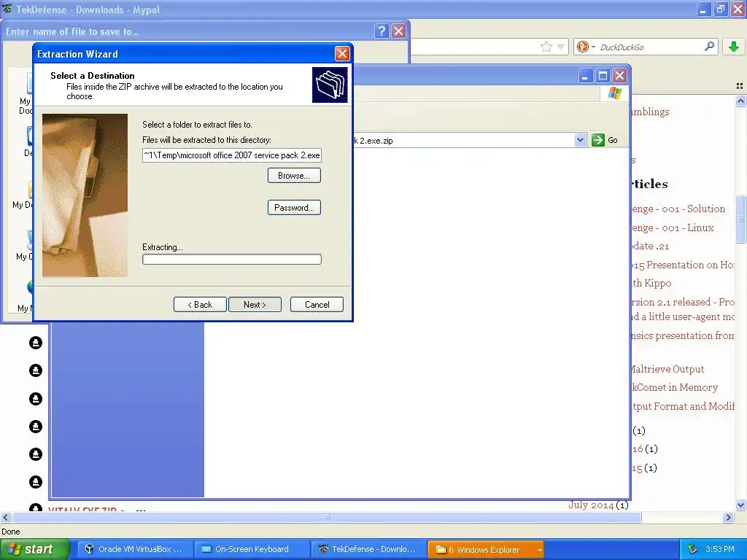Viewport: 747px width, 560px height.
Task: Maximize the Windows Explorer window
Action: pos(603,76)
